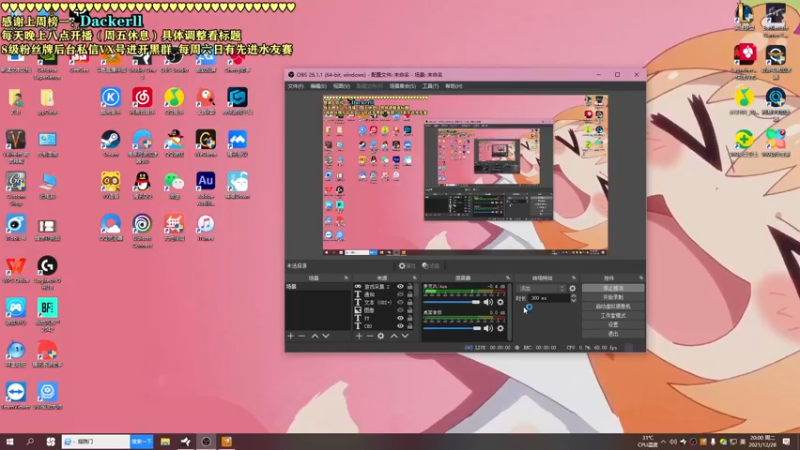
Task: Open source 属性 properties button above docks
Action: click(x=407, y=266)
